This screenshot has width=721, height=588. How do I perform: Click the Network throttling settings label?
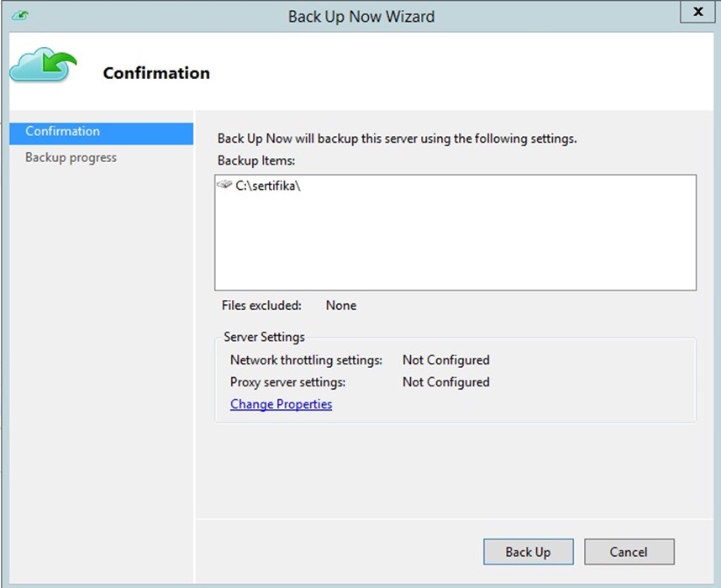pyautogui.click(x=306, y=360)
